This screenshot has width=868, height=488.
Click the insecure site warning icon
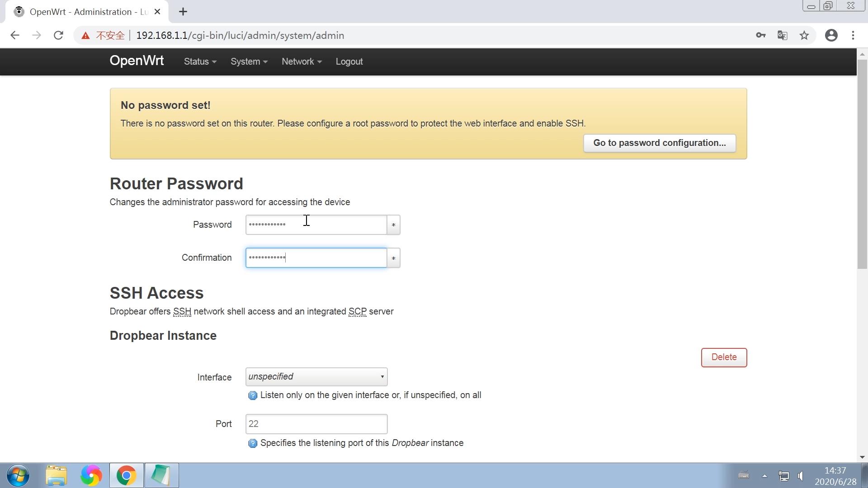[85, 36]
